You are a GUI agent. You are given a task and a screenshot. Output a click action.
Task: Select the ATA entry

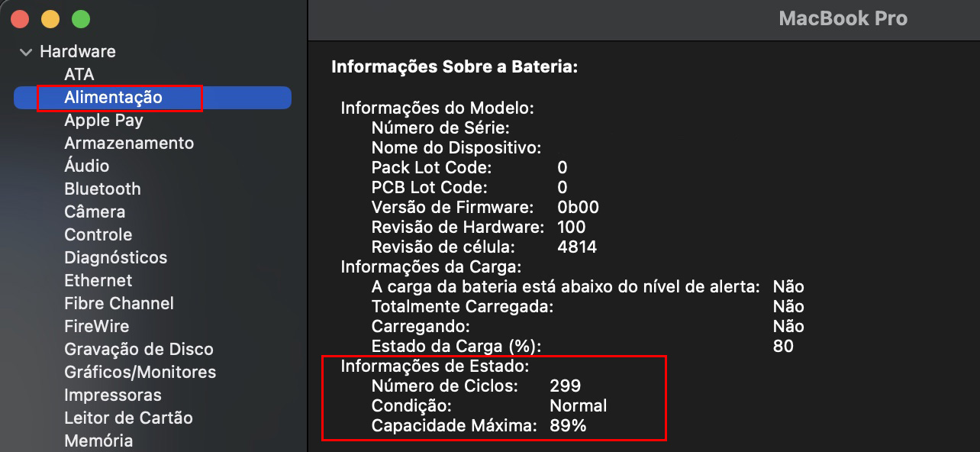point(77,74)
